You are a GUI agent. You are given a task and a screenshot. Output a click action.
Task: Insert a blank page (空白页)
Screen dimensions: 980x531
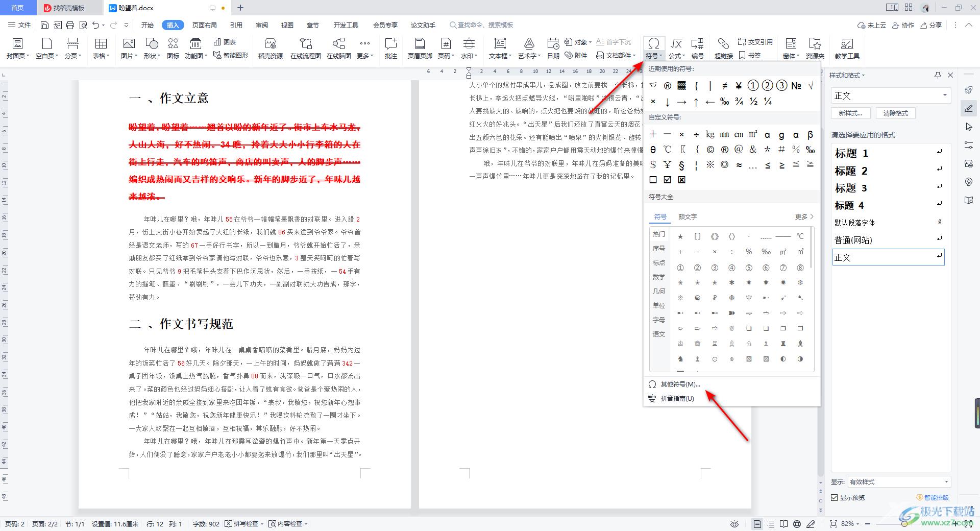(47, 49)
